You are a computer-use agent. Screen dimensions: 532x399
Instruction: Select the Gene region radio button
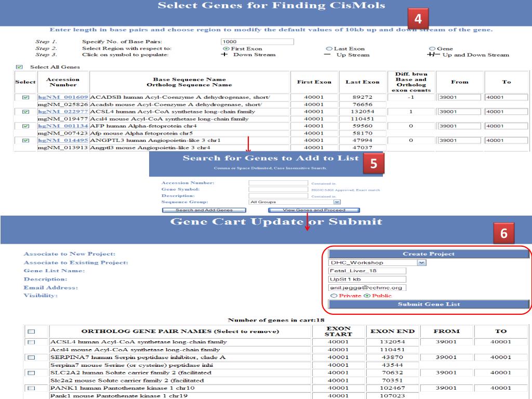[x=432, y=48]
